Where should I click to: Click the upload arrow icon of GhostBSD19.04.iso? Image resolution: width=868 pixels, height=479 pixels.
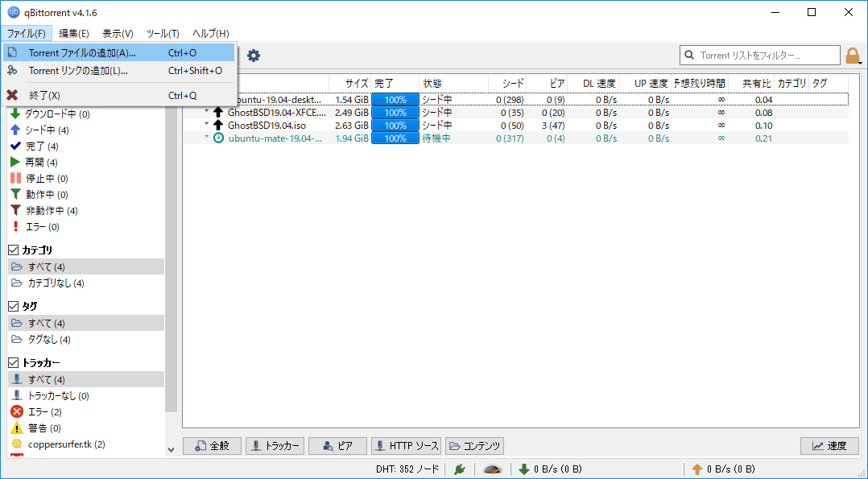click(x=219, y=125)
